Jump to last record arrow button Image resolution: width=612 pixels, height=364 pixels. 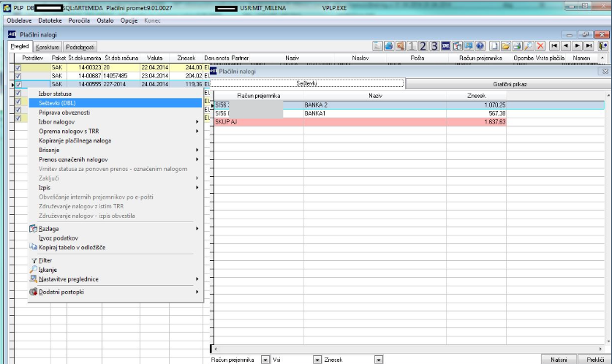click(589, 46)
